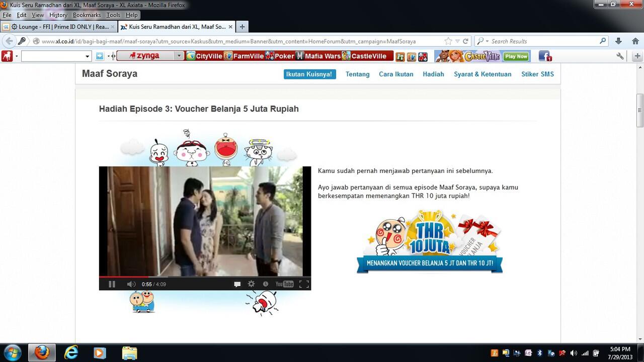
Task: Mute the video player volume
Action: (x=131, y=284)
